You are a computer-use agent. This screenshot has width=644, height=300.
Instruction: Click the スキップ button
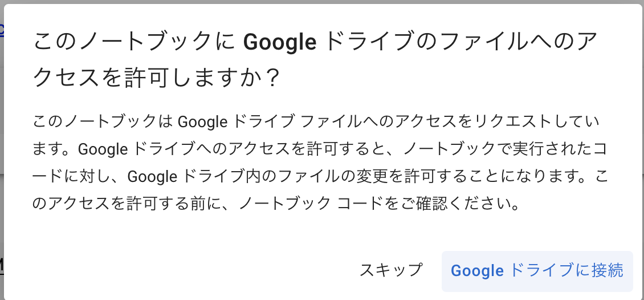point(390,271)
